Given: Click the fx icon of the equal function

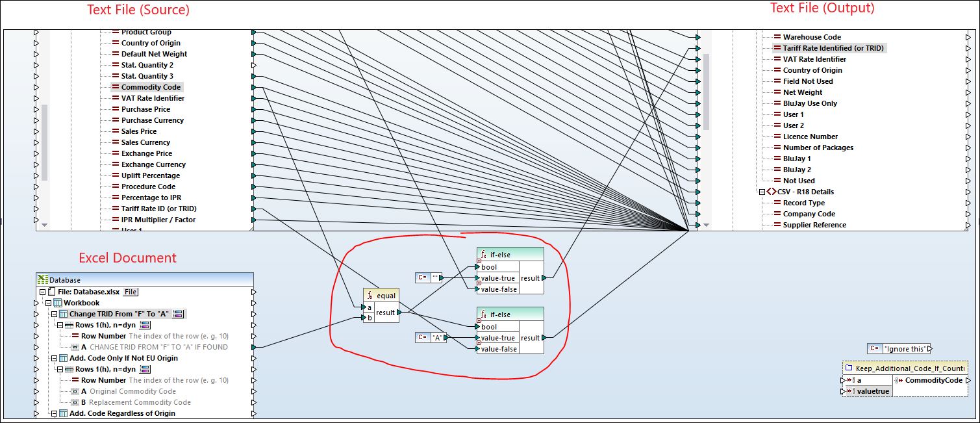Looking at the screenshot, I should pyautogui.click(x=370, y=296).
